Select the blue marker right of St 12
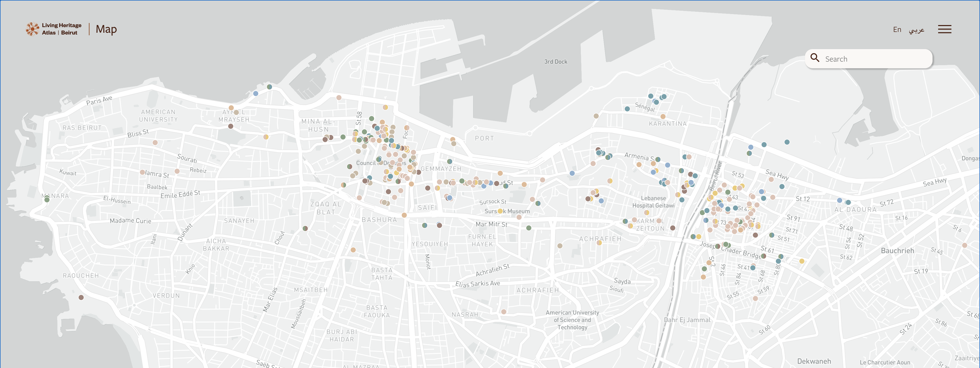This screenshot has width=980, height=368. coord(840,200)
